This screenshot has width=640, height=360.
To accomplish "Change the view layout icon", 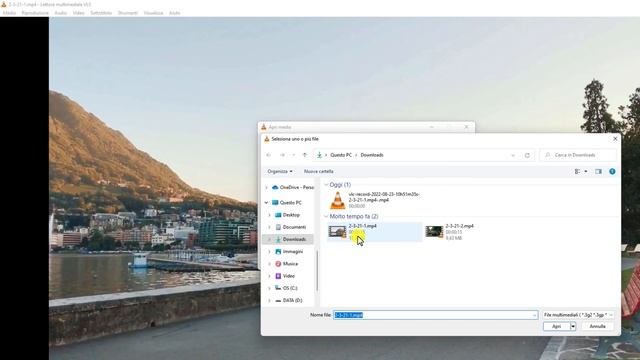I will click(x=577, y=171).
